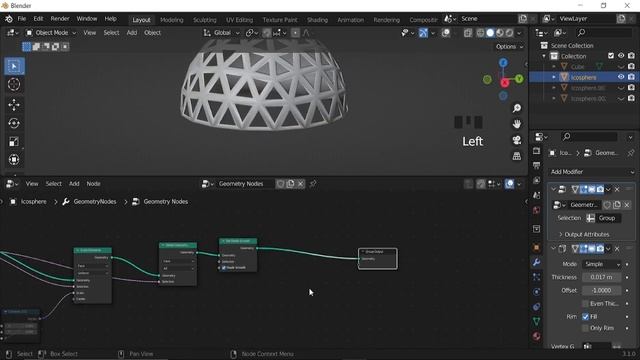The image size is (640, 360).
Task: Select the Select Box tool in viewport toolbar
Action: click(14, 66)
